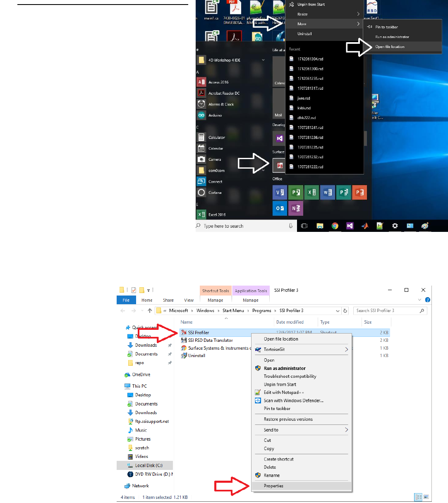Launch the OneNote tile in Office group
Image resolution: width=448 pixels, height=503 pixels.
[x=296, y=208]
